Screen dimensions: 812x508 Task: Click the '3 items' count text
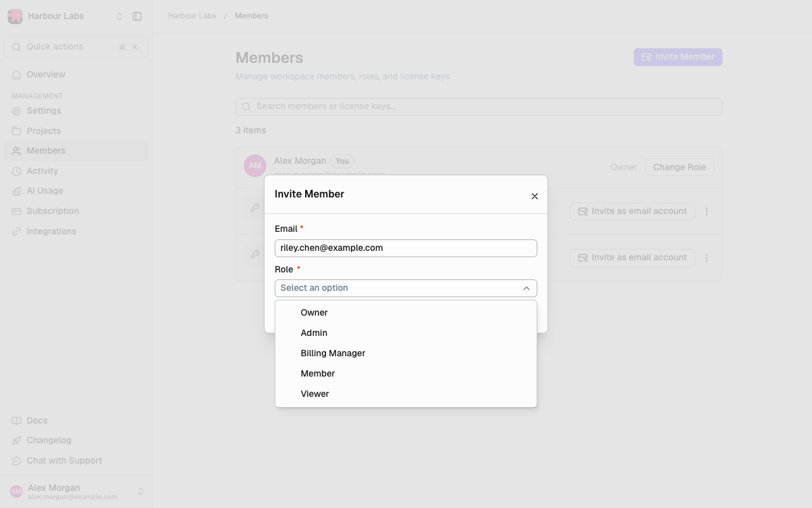251,130
